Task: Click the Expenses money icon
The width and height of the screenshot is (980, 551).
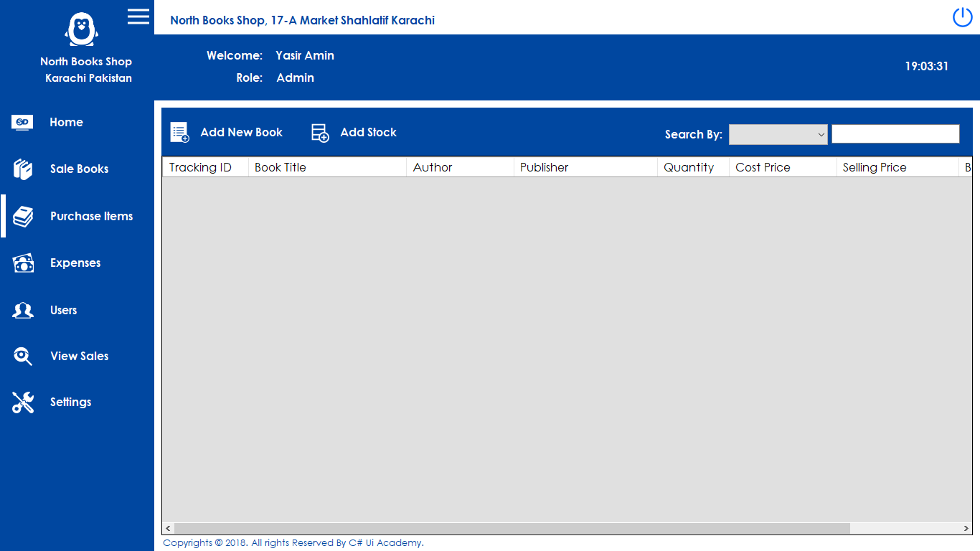Action: coord(23,263)
